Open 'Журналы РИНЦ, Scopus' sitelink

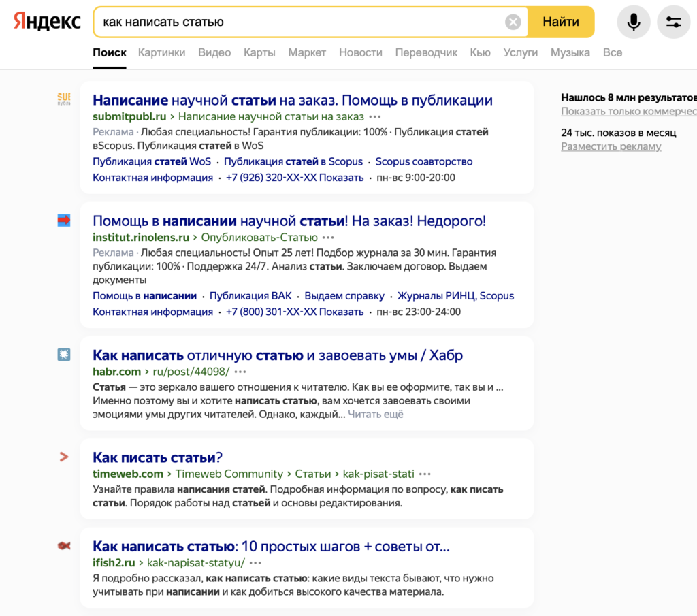click(x=455, y=295)
